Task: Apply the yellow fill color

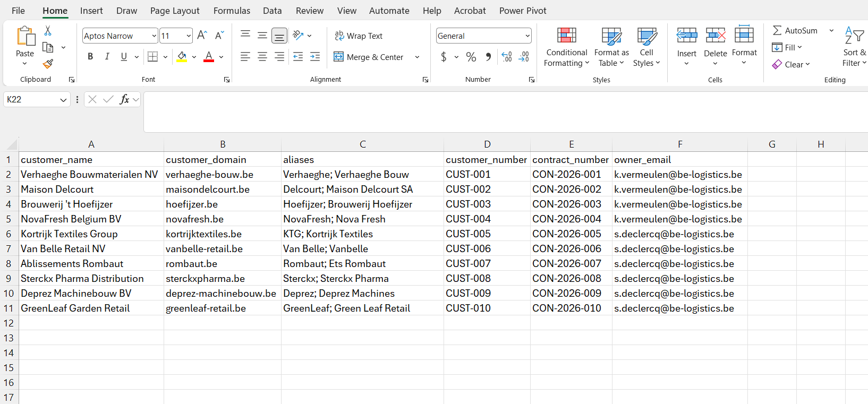Action: click(x=182, y=57)
